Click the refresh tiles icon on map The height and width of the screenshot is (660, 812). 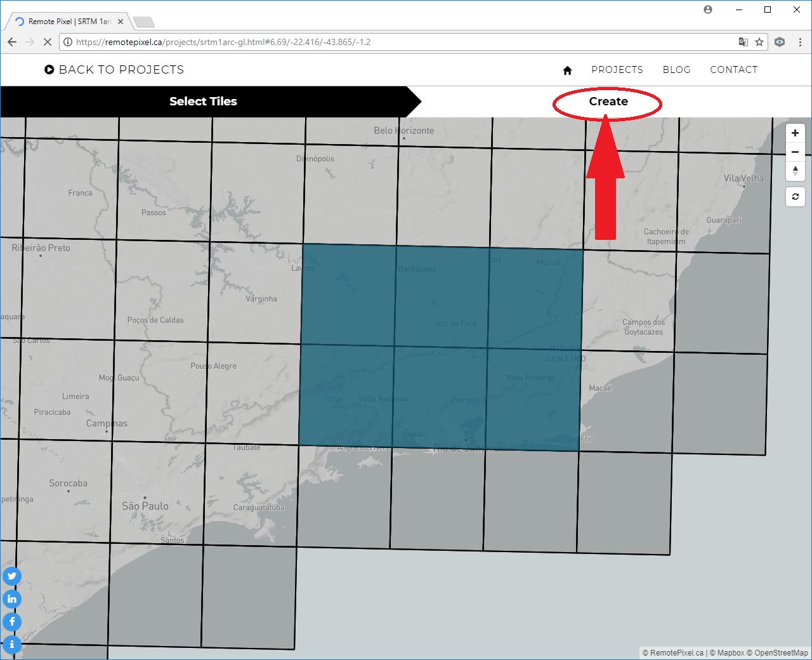click(x=795, y=197)
